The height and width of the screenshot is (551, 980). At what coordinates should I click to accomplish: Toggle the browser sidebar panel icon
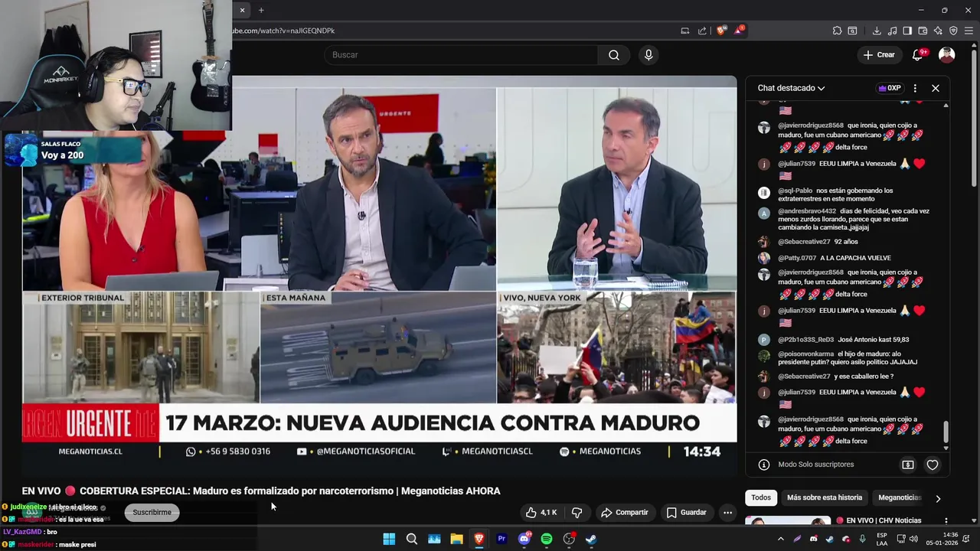click(x=907, y=31)
